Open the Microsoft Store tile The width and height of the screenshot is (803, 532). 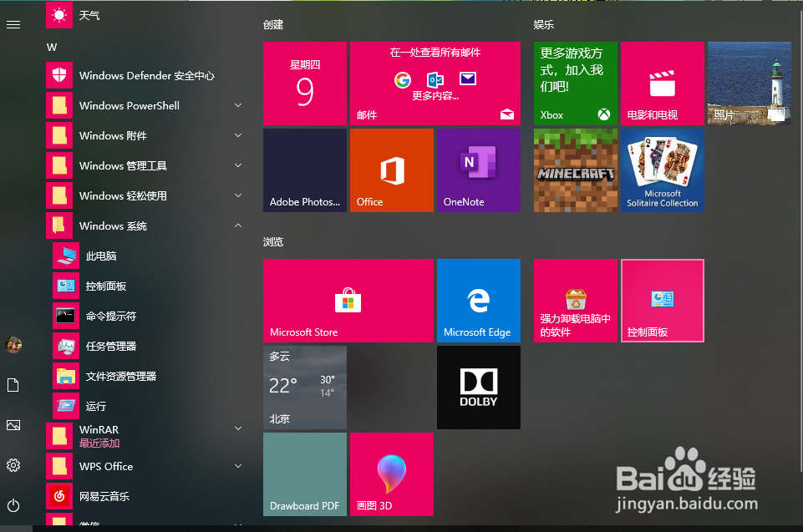tap(348, 301)
